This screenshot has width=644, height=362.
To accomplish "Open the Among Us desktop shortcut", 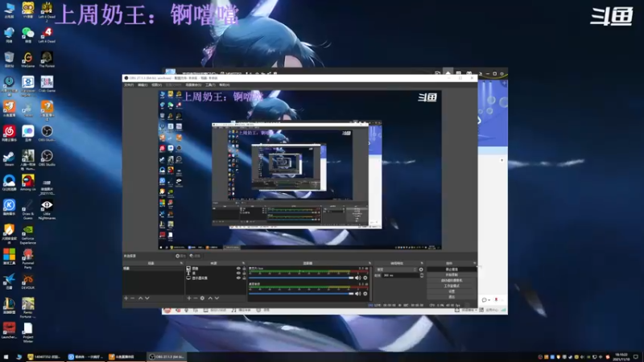I will [28, 183].
